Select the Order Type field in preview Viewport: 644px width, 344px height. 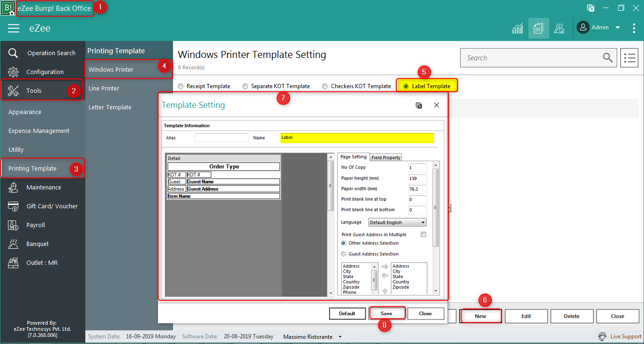[x=224, y=166]
